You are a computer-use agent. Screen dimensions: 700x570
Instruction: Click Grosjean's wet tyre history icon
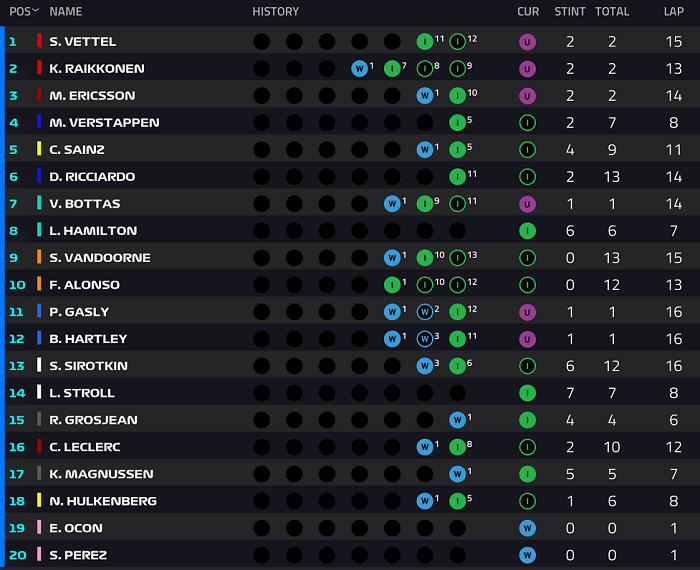tap(457, 420)
